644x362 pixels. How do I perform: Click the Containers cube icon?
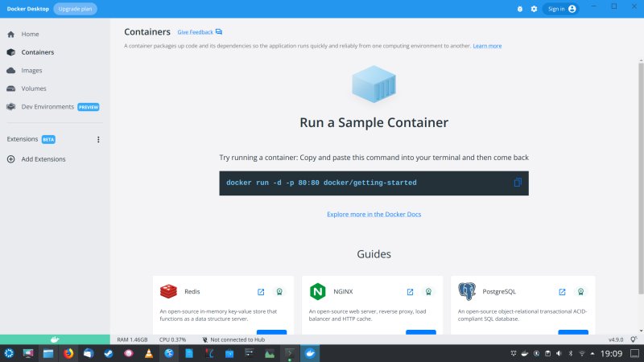(11, 52)
